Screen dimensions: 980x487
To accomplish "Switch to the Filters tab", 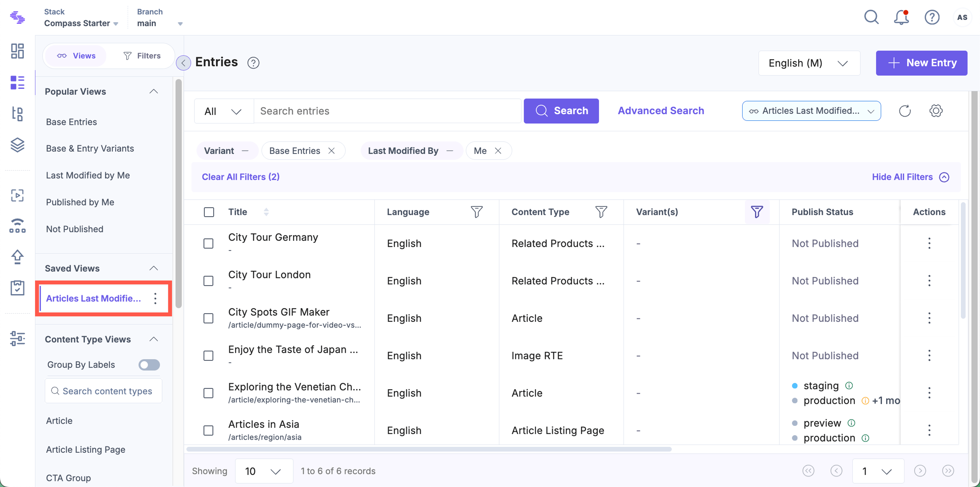I will click(x=142, y=56).
